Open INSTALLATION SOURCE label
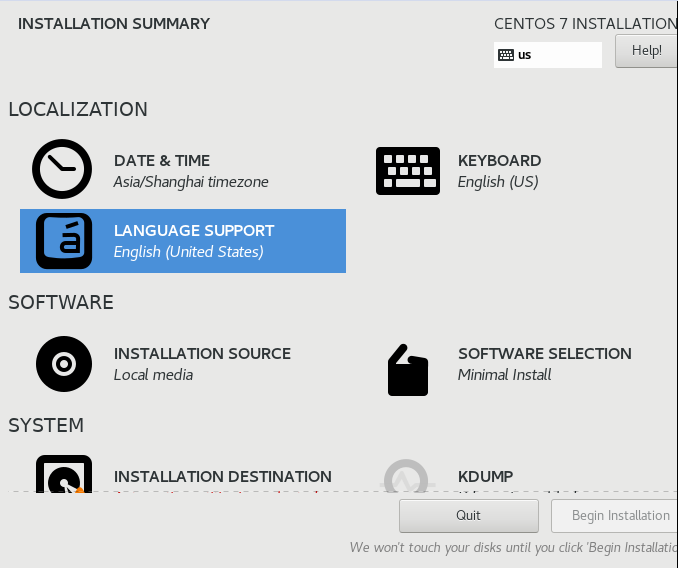678x568 pixels. 202,354
